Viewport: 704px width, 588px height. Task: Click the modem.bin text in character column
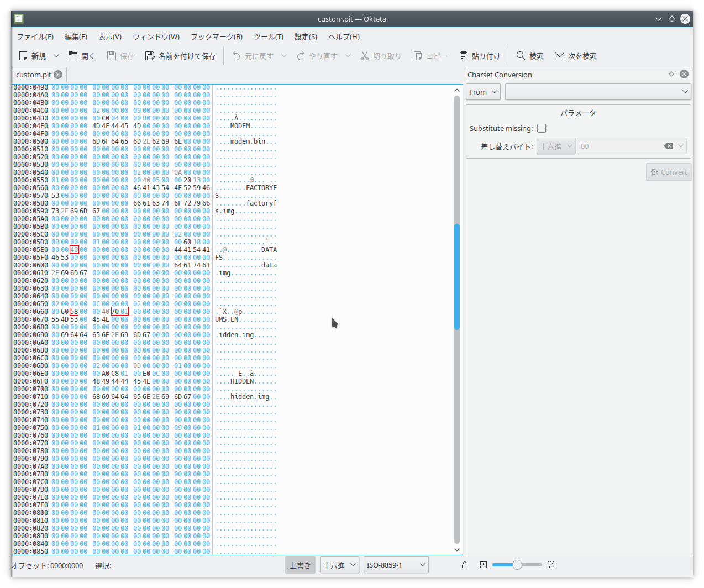248,141
